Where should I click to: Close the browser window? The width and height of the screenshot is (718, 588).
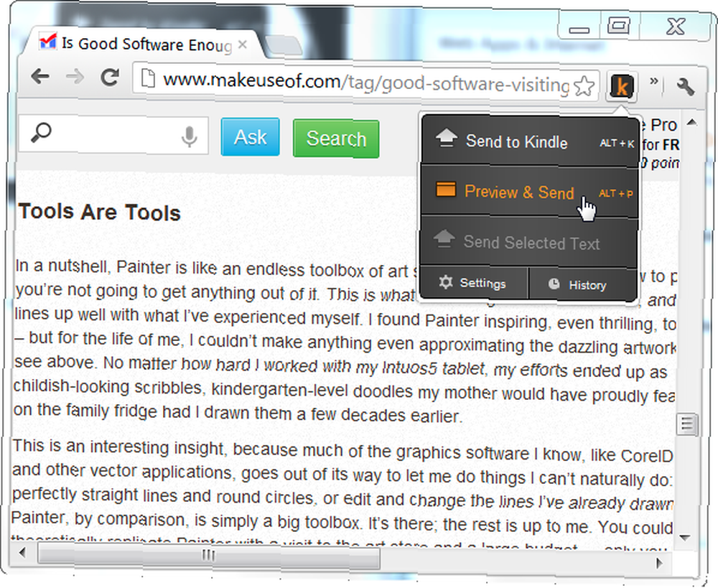click(x=676, y=27)
